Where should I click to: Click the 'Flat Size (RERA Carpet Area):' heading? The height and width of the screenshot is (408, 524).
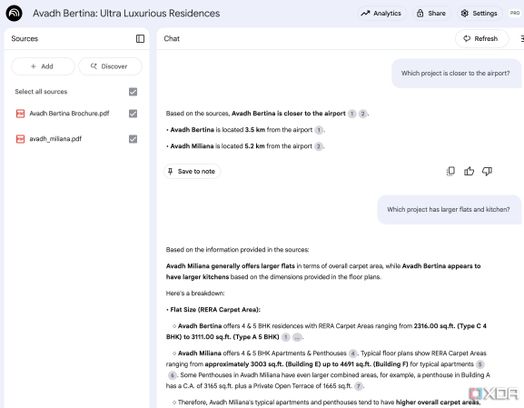[x=215, y=310]
